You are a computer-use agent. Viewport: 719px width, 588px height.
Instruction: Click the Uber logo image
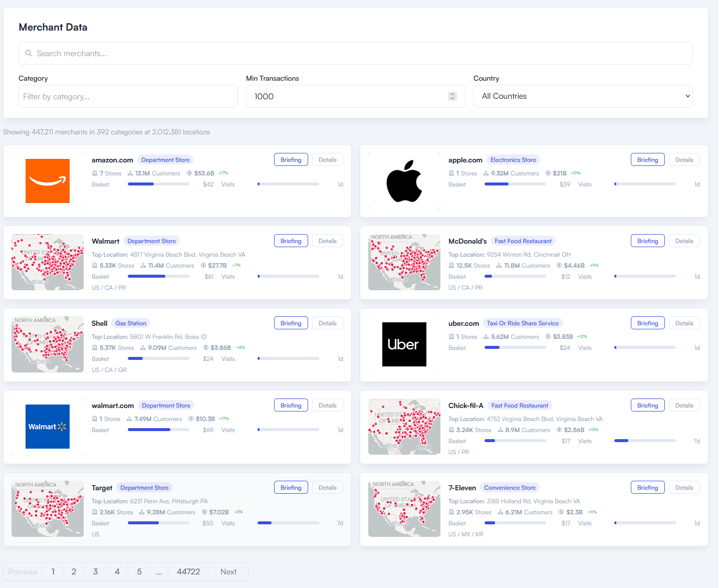(404, 344)
